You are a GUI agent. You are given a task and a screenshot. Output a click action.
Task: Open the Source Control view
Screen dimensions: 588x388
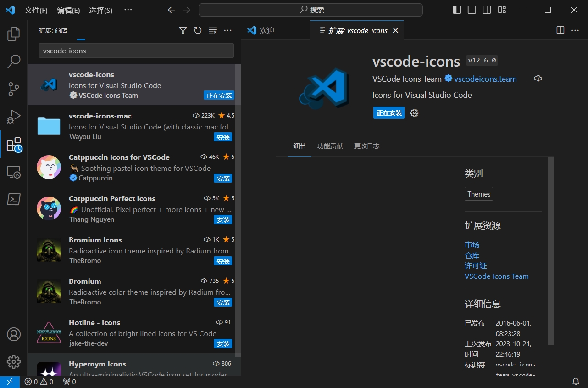(x=14, y=89)
